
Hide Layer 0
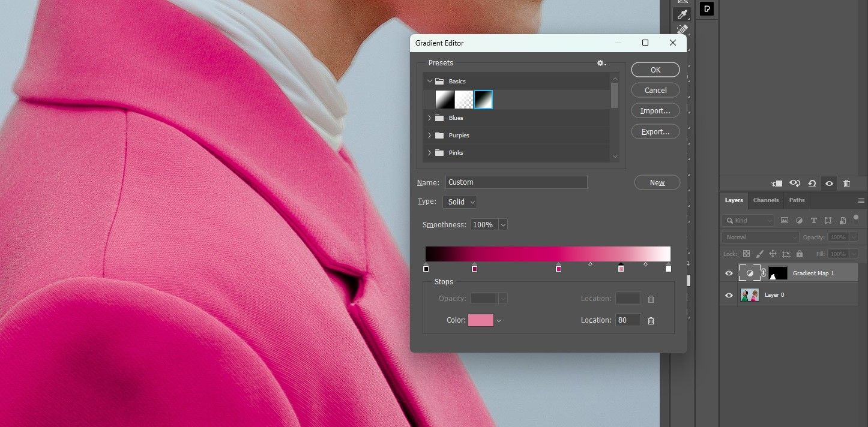click(729, 295)
